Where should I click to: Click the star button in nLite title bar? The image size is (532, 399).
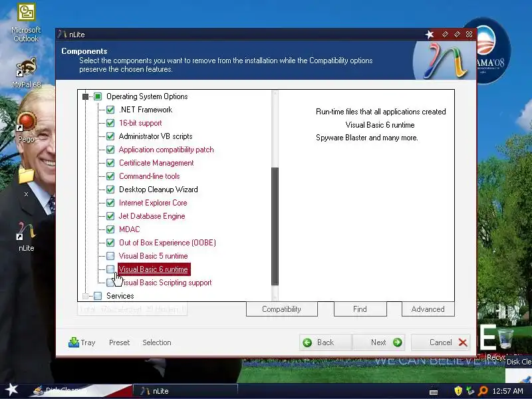(430, 35)
